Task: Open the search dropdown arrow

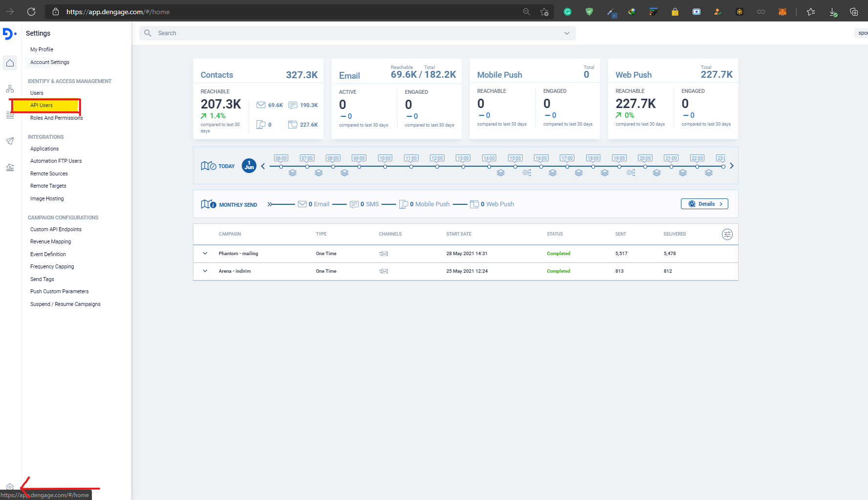Action: point(567,33)
